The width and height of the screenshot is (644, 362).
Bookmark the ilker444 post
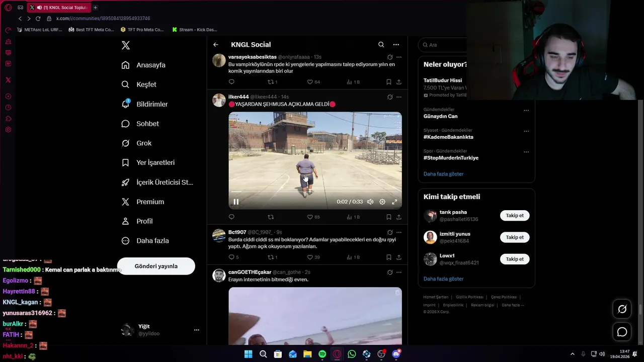click(389, 217)
